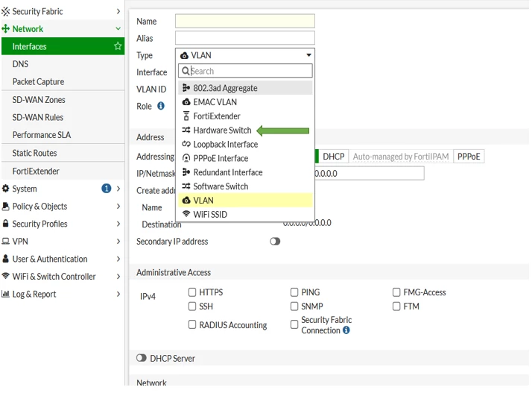
Task: Click the EMAC VLAN icon
Action: point(186,102)
